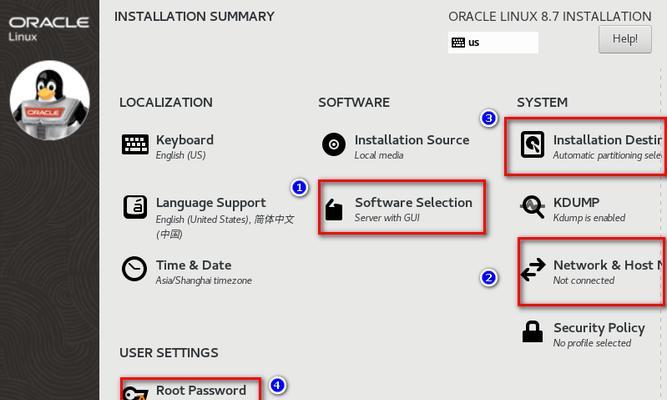Click the 'Not connected' network status text

[x=584, y=280]
